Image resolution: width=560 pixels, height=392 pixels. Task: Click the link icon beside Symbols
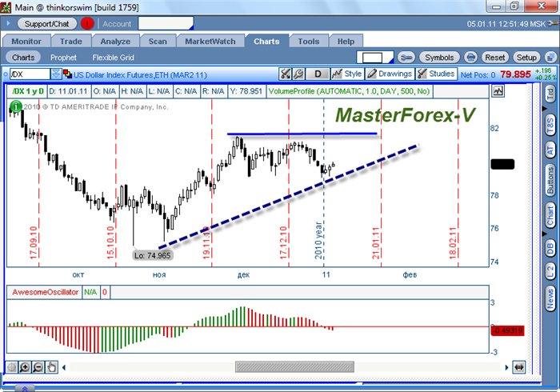coord(406,58)
